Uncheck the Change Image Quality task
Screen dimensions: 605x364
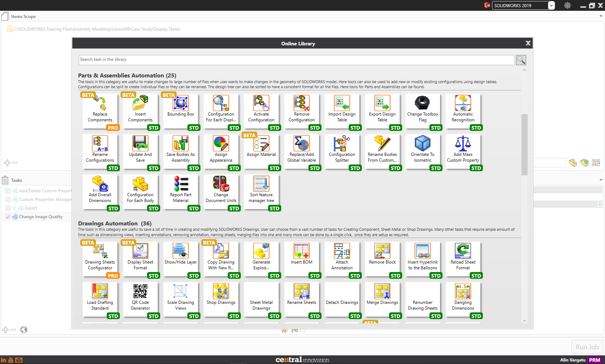[x=8, y=216]
